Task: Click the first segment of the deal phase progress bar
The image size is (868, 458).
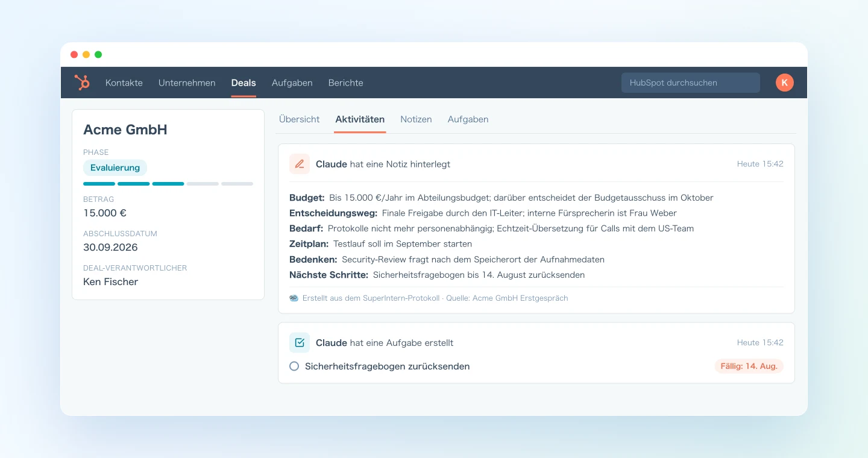Action: (99, 184)
